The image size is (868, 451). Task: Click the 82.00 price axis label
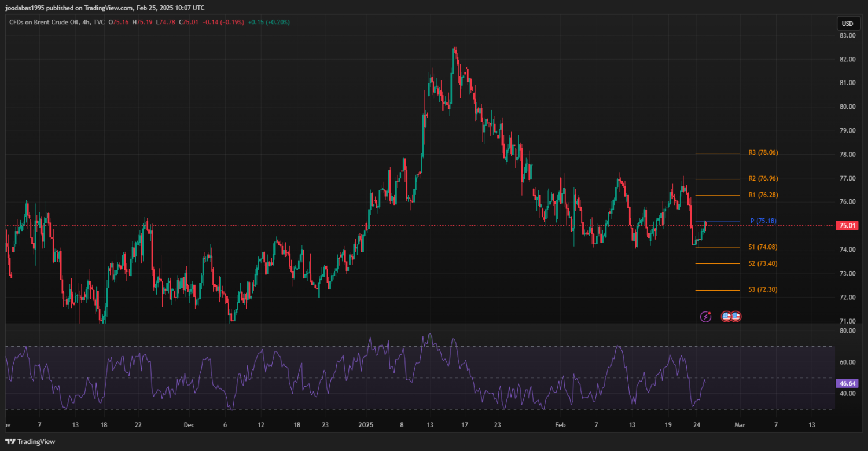click(847, 59)
